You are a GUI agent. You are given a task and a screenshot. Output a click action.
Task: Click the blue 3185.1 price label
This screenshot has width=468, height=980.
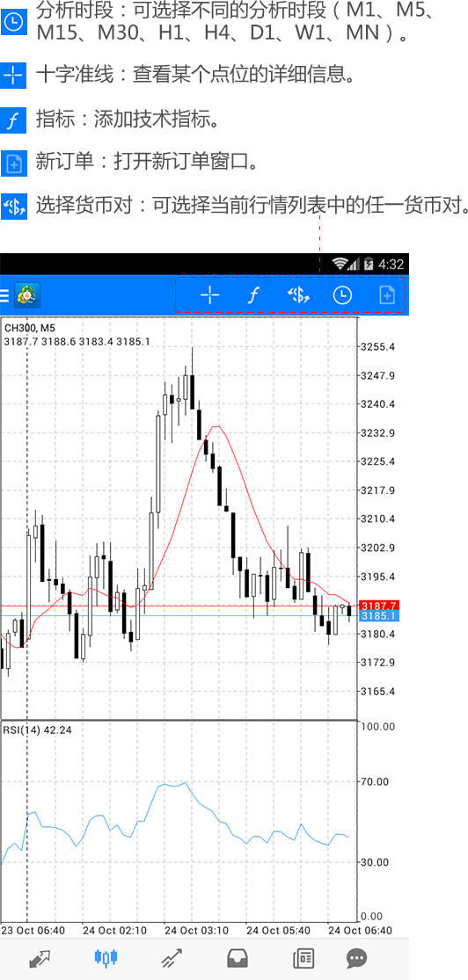tap(379, 616)
